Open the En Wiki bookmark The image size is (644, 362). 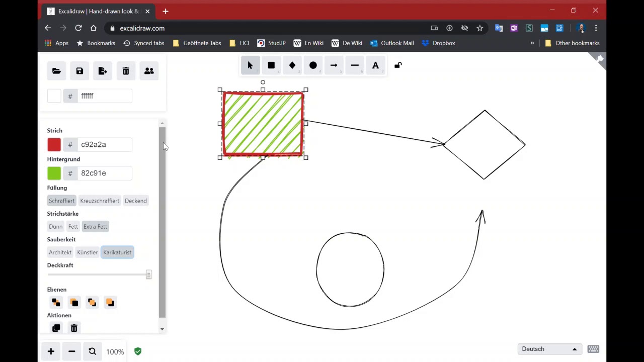click(308, 43)
